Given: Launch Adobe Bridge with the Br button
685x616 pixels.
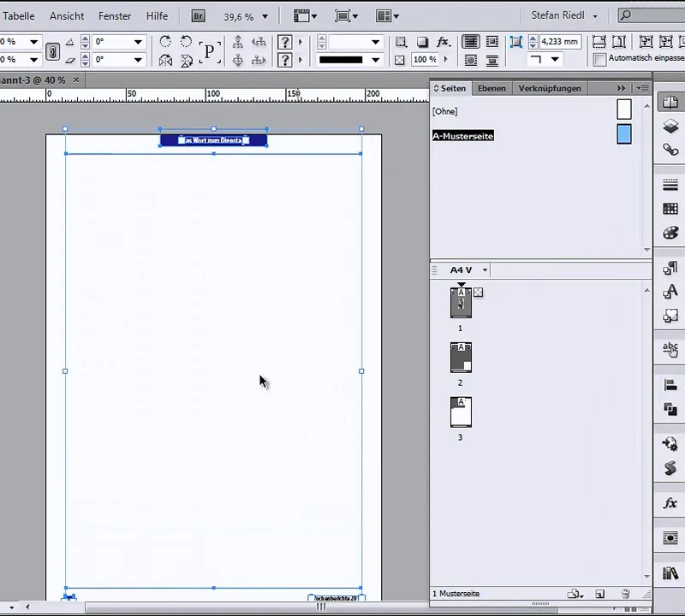Looking at the screenshot, I should 198,16.
